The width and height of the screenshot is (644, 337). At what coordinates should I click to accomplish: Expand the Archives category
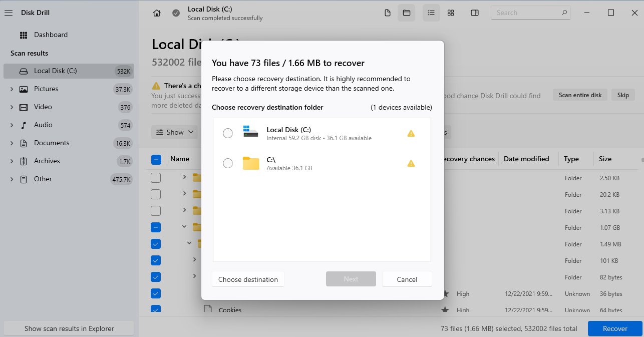[12, 161]
